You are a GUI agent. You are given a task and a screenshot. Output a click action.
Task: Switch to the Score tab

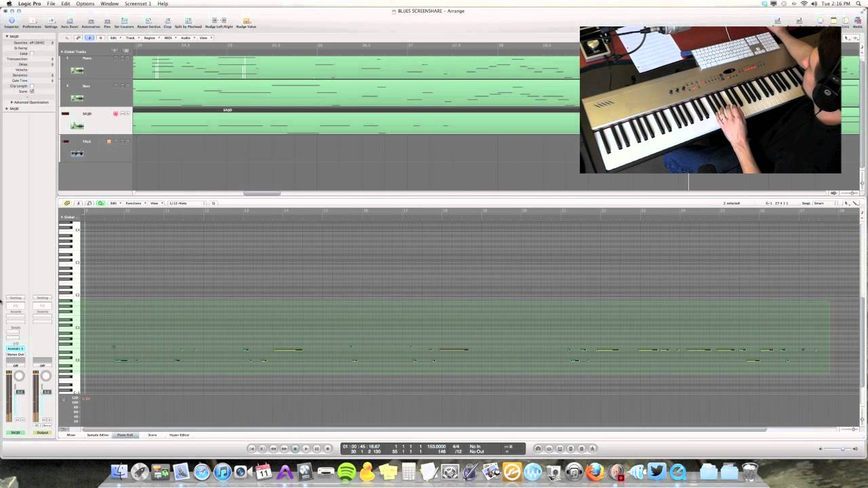[x=152, y=435]
